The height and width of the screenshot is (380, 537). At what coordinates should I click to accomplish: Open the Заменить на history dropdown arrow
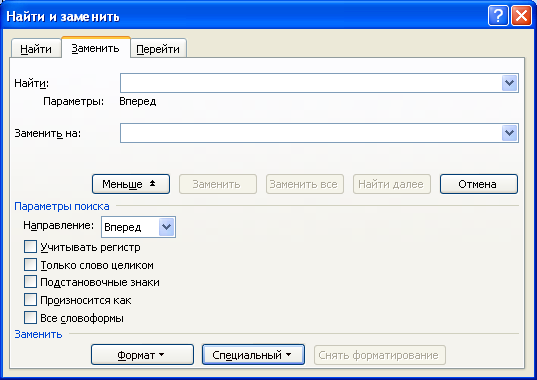point(509,133)
